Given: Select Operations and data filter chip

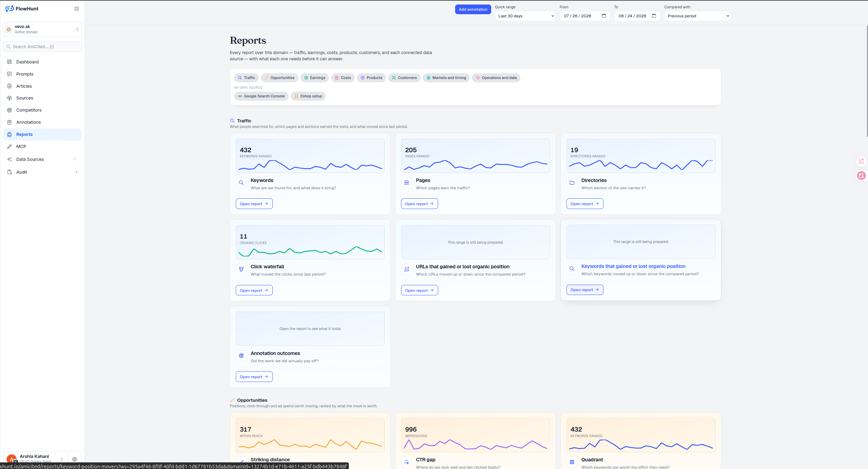Looking at the screenshot, I should pos(496,78).
